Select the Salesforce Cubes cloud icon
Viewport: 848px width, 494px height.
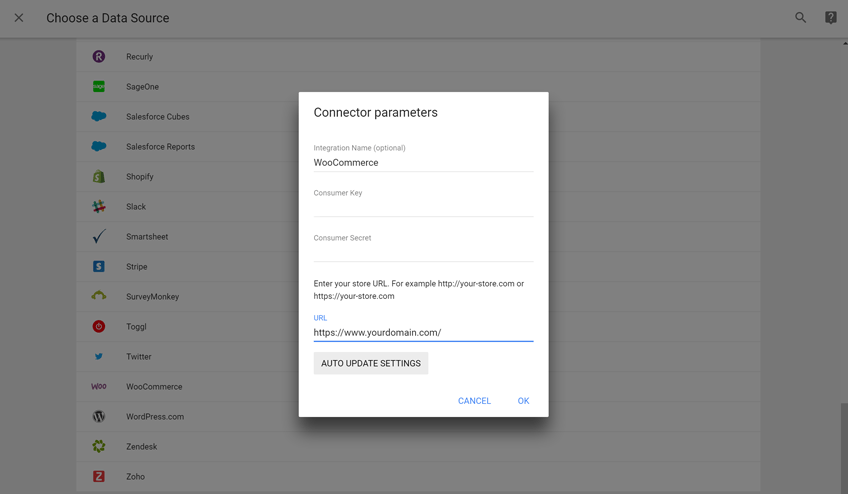click(98, 116)
